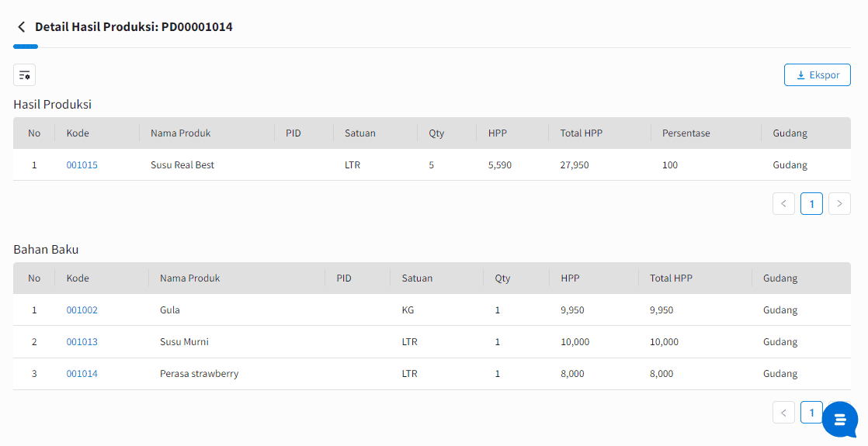Go to next page in Hasil Produksi
The height and width of the screenshot is (446, 868).
(839, 204)
